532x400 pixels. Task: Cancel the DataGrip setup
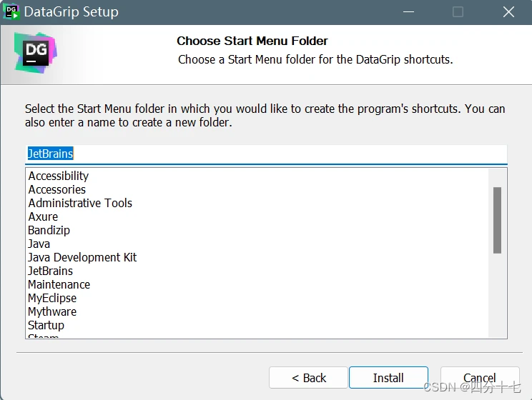point(480,377)
